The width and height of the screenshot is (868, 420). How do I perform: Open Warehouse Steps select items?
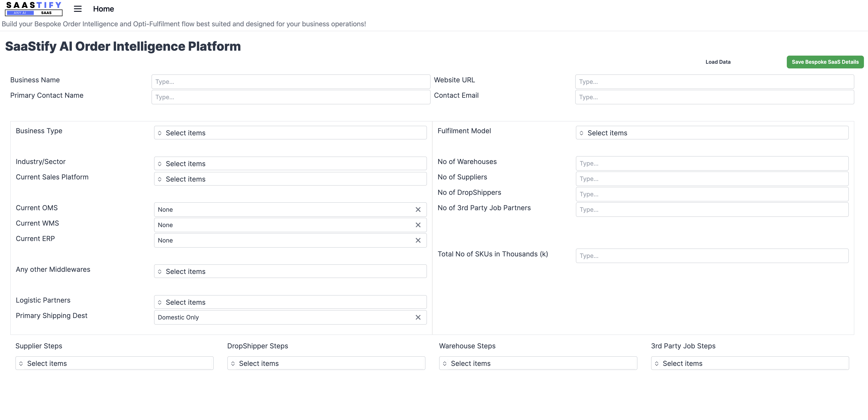(538, 363)
